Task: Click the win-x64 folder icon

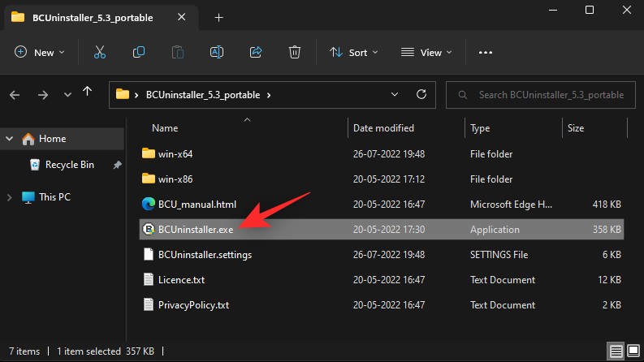Action: tap(149, 153)
